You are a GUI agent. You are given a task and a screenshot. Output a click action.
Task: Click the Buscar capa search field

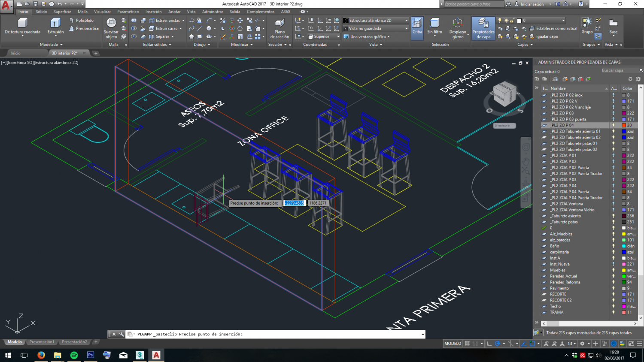coord(620,70)
